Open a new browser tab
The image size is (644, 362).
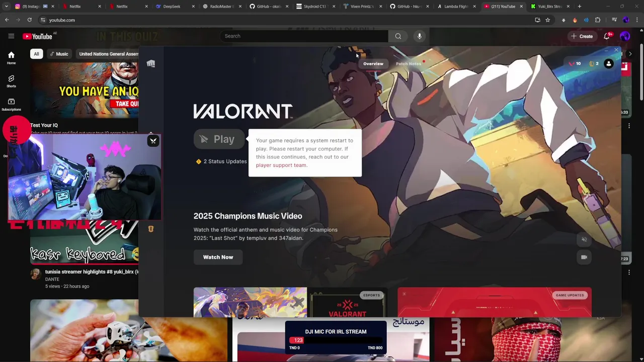tap(580, 7)
